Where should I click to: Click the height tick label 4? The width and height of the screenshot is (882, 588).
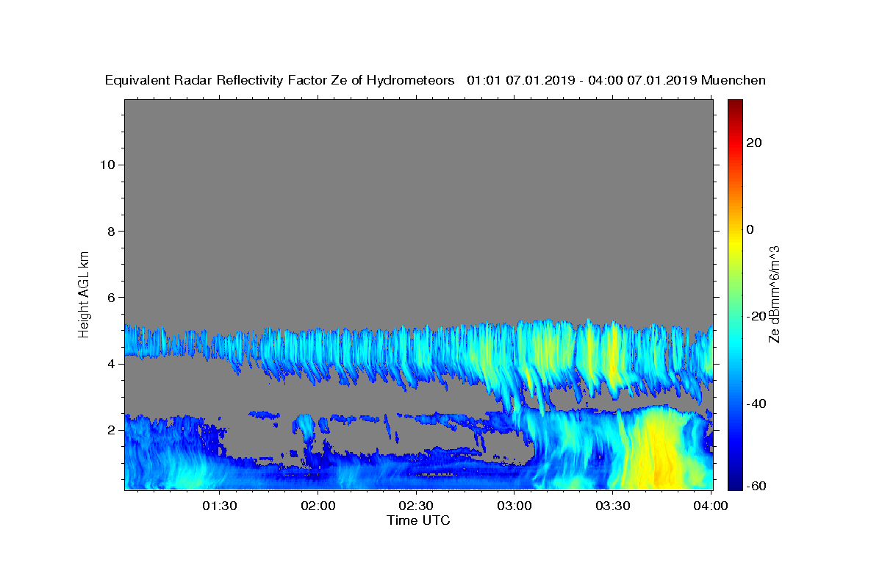(110, 364)
